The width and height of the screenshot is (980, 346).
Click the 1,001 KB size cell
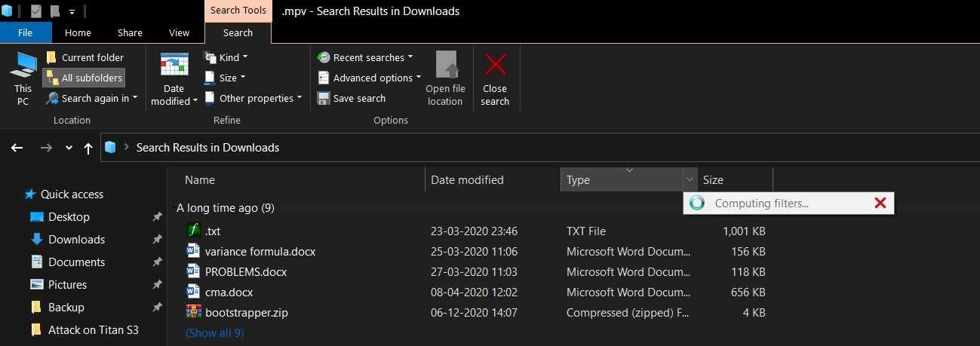[x=744, y=231]
